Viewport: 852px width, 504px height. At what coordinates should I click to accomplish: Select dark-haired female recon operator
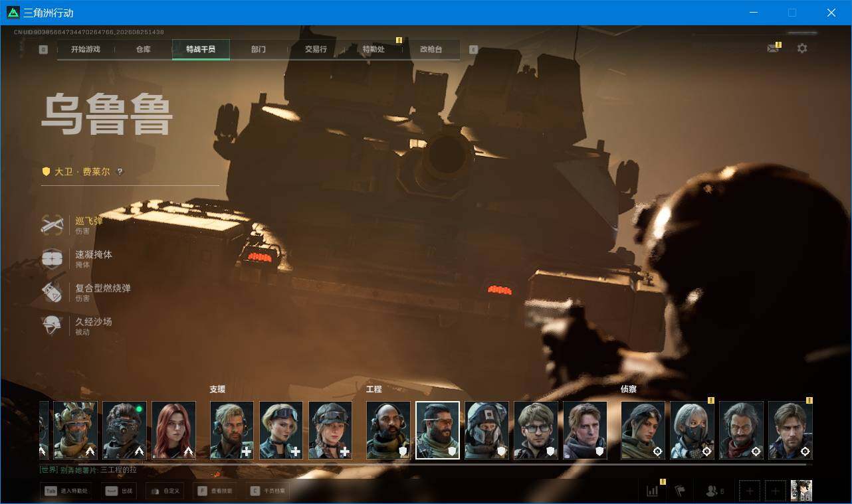click(643, 430)
